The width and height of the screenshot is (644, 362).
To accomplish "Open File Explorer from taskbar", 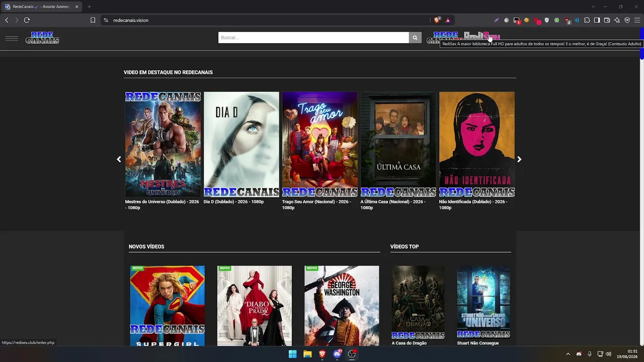I will click(307, 354).
